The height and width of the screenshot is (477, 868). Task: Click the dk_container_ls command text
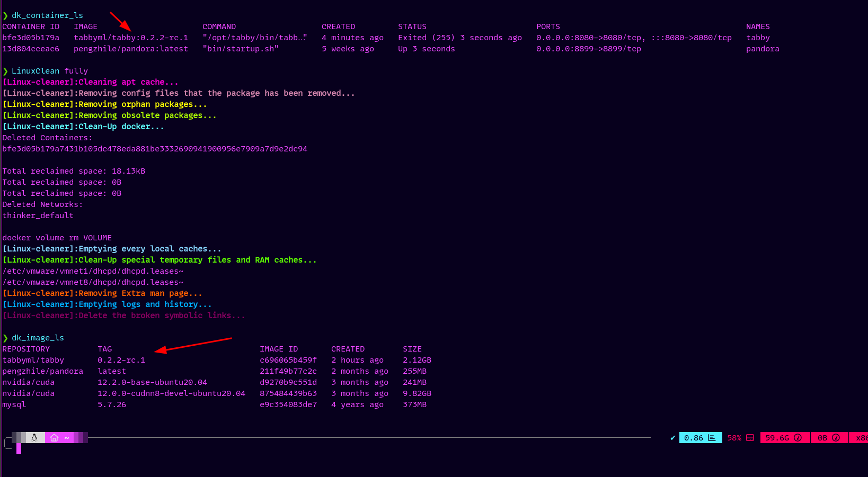pos(47,15)
